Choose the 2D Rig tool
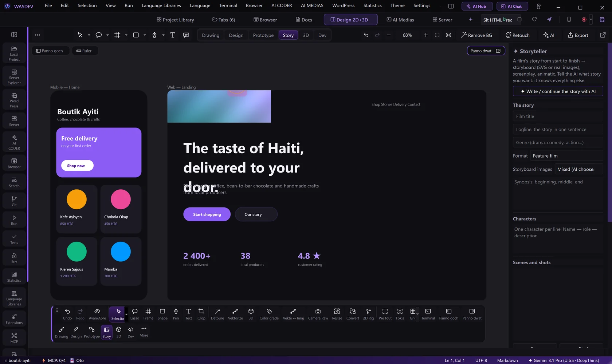The image size is (612, 364). 368,314
